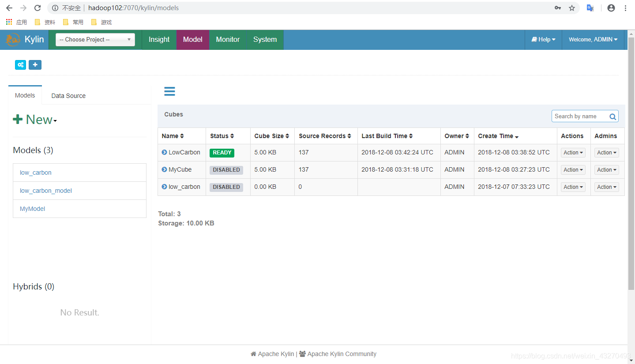This screenshot has height=364, width=635.
Task: Sort cubes by Create Time column
Action: click(498, 136)
